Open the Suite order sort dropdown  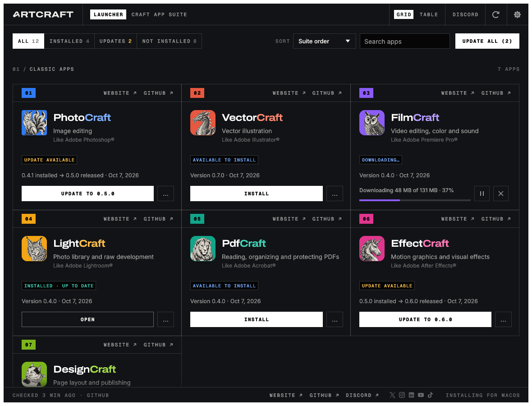coord(324,41)
